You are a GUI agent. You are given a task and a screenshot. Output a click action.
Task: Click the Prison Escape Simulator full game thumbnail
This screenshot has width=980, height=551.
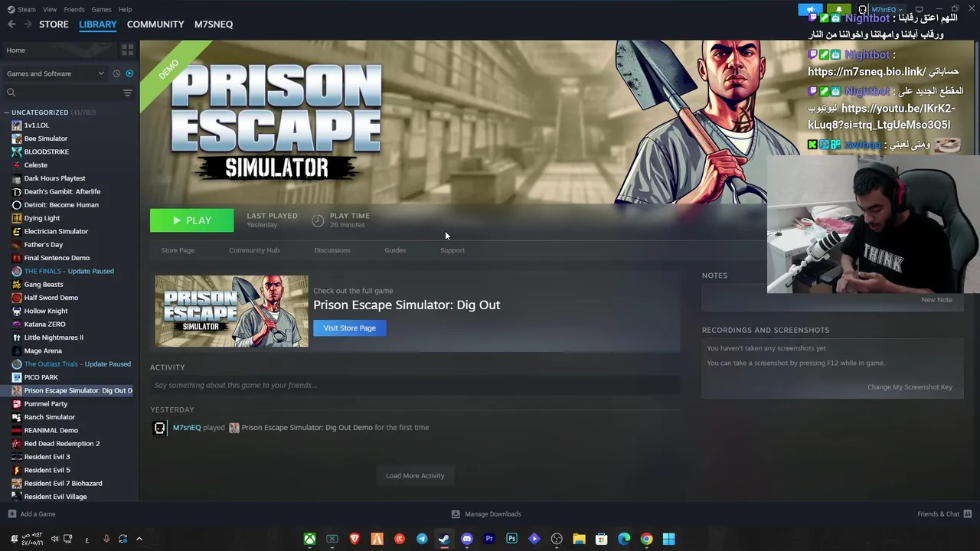click(231, 311)
